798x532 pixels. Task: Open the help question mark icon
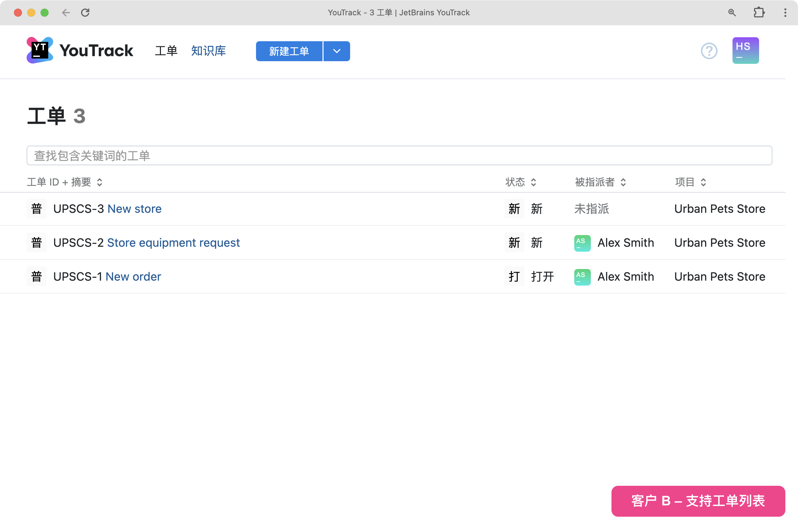pyautogui.click(x=709, y=51)
